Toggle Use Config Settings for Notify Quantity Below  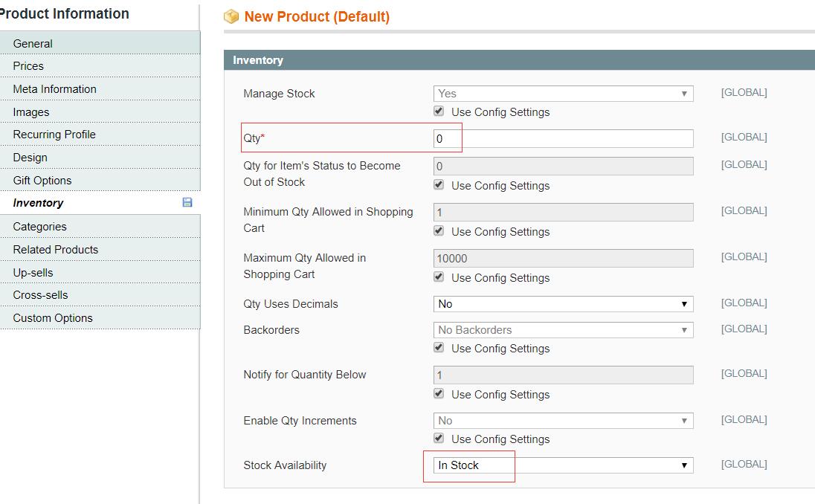point(439,394)
